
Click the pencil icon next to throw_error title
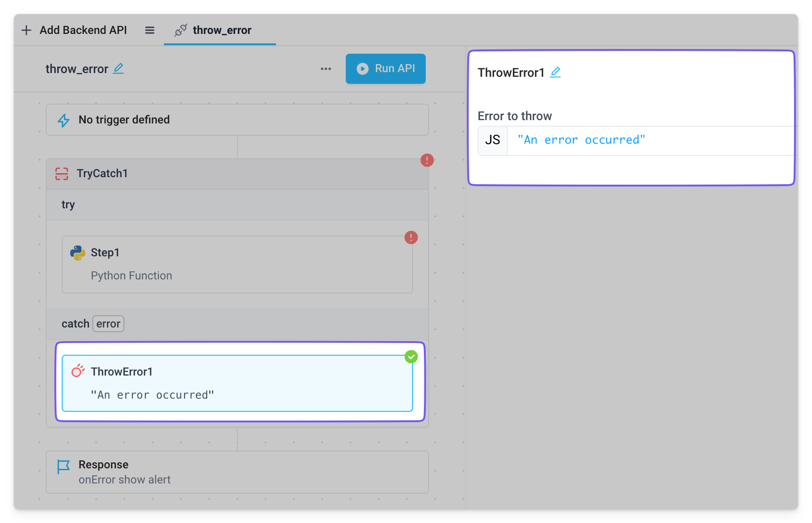pyautogui.click(x=119, y=69)
